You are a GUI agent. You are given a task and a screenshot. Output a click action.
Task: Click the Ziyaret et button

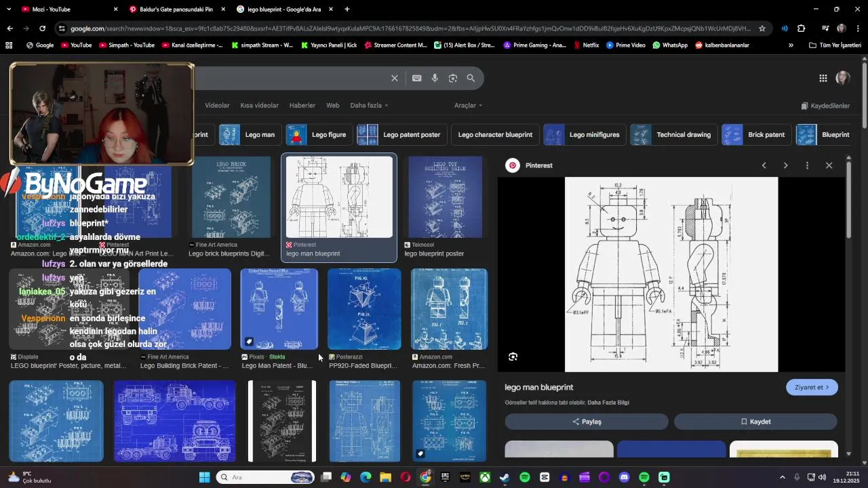point(812,388)
